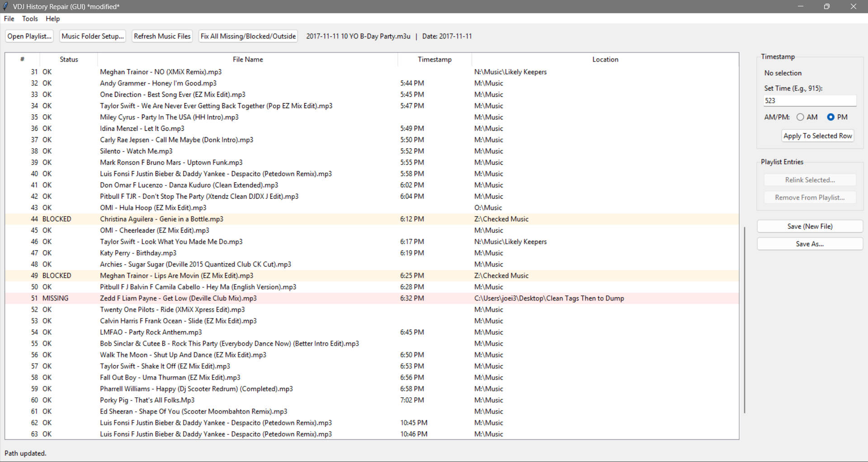
Task: Select the AM radio button
Action: pos(800,117)
